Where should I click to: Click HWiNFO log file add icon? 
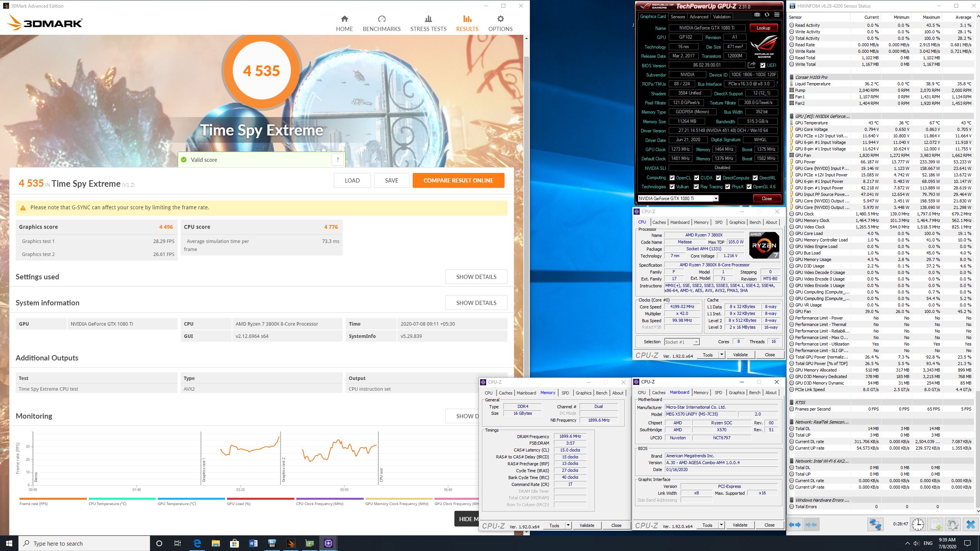pyautogui.click(x=936, y=524)
